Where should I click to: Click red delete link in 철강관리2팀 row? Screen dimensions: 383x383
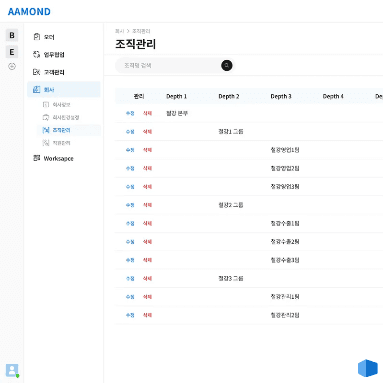[147, 315]
